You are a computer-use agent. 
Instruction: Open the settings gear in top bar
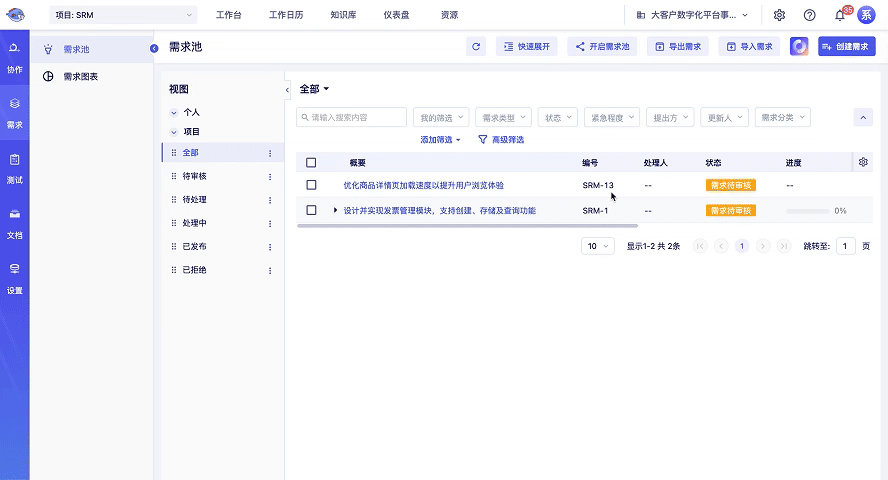[x=779, y=15]
